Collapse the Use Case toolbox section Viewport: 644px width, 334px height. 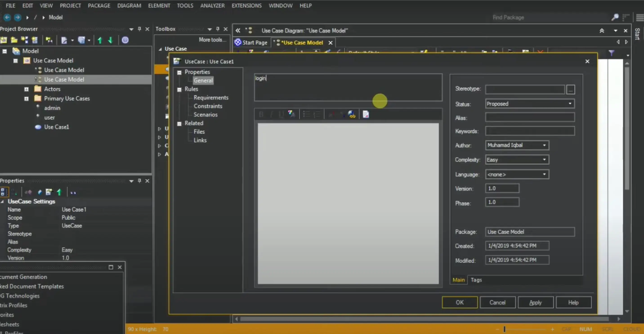(160, 49)
